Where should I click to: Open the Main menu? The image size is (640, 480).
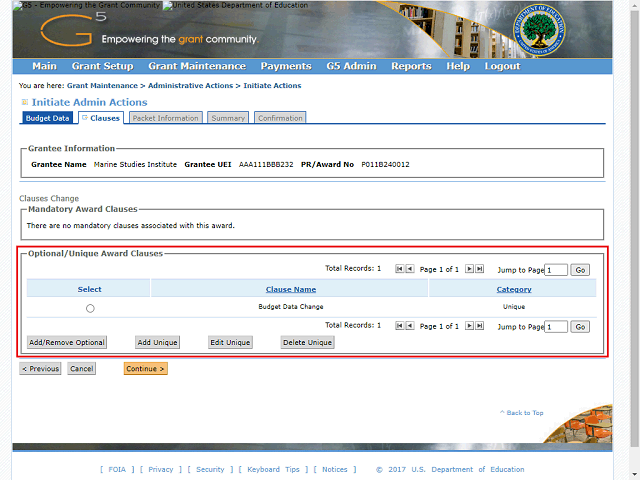pos(44,66)
